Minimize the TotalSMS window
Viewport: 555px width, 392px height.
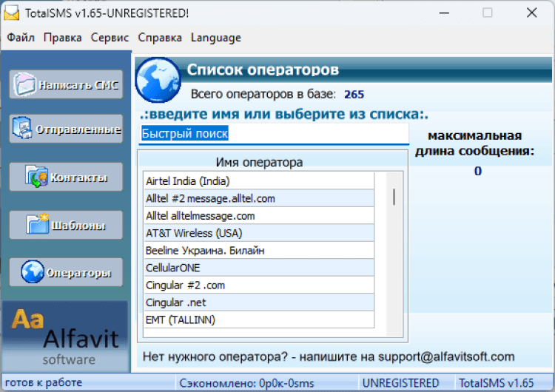click(444, 13)
